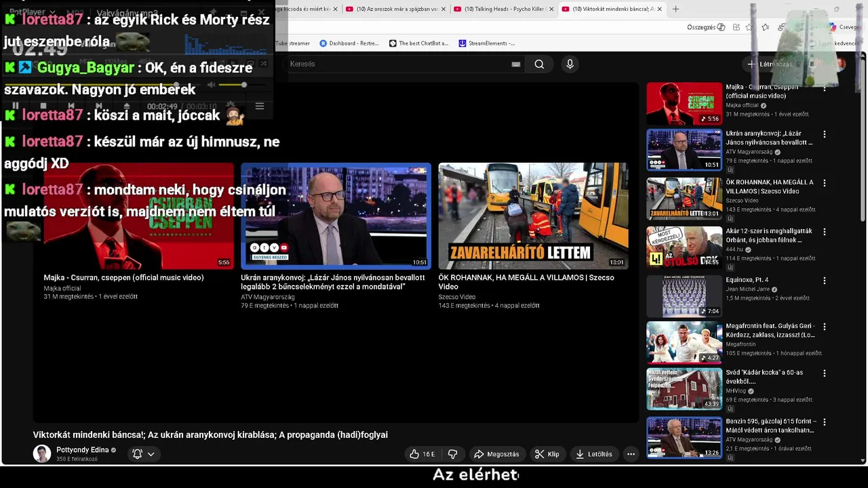This screenshot has height=488, width=868.
Task: Open the PotPlayer title menu dropdown
Action: coord(32,12)
